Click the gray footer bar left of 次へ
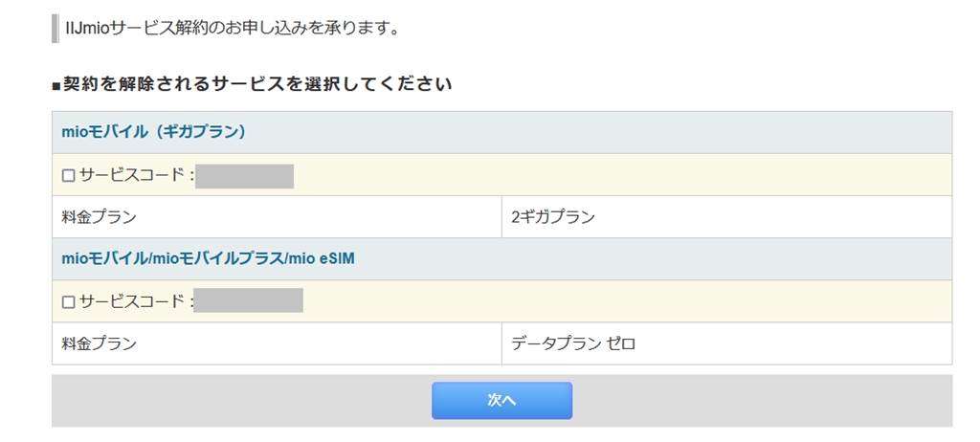980x442 pixels. (239, 400)
